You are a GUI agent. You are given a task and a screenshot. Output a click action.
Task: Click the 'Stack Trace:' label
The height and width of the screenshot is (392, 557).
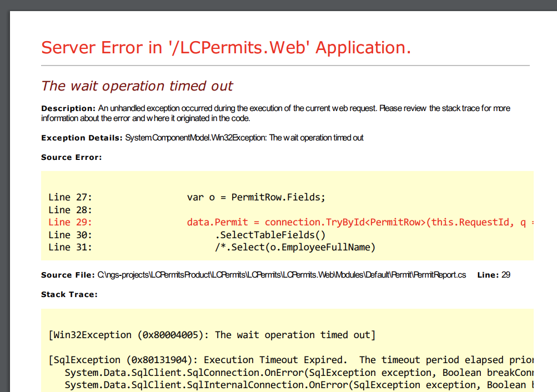pos(69,294)
